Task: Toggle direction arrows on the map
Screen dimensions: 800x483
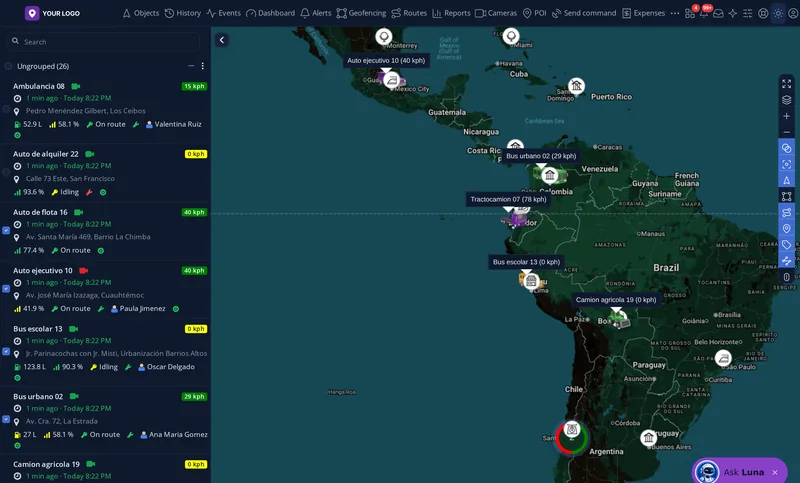Action: pyautogui.click(x=787, y=180)
